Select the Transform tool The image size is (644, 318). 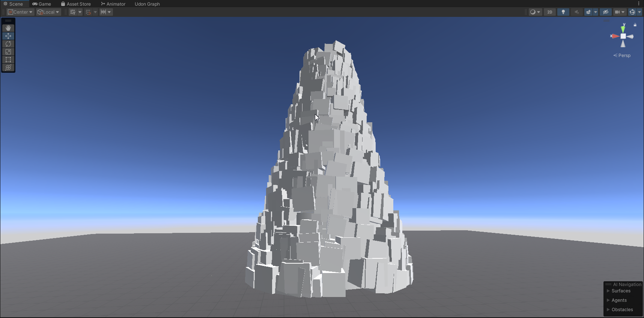pyautogui.click(x=8, y=67)
